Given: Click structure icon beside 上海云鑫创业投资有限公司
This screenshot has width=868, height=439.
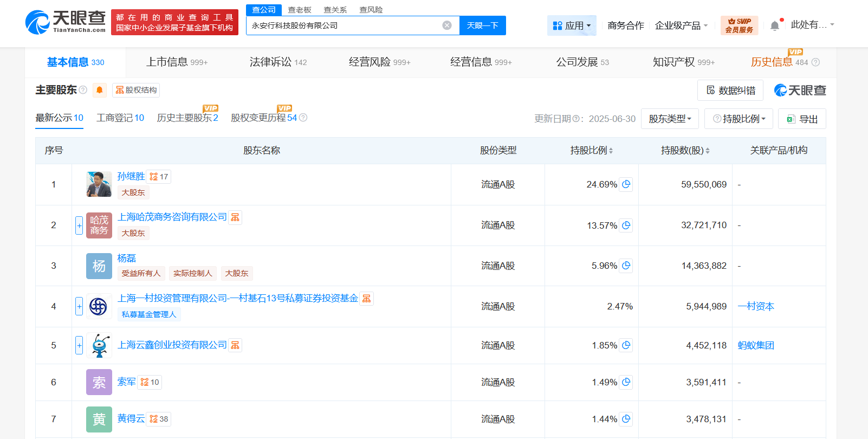Looking at the screenshot, I should click(x=235, y=345).
